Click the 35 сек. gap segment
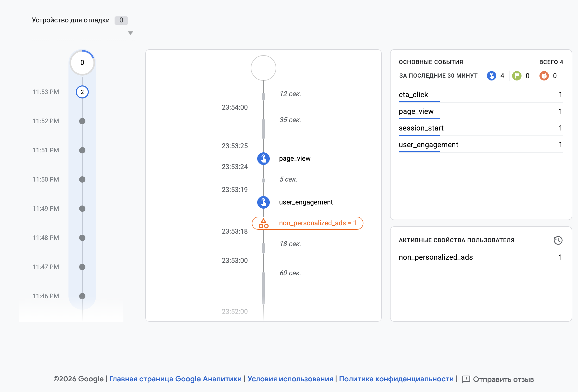The image size is (578, 392). [x=263, y=129]
